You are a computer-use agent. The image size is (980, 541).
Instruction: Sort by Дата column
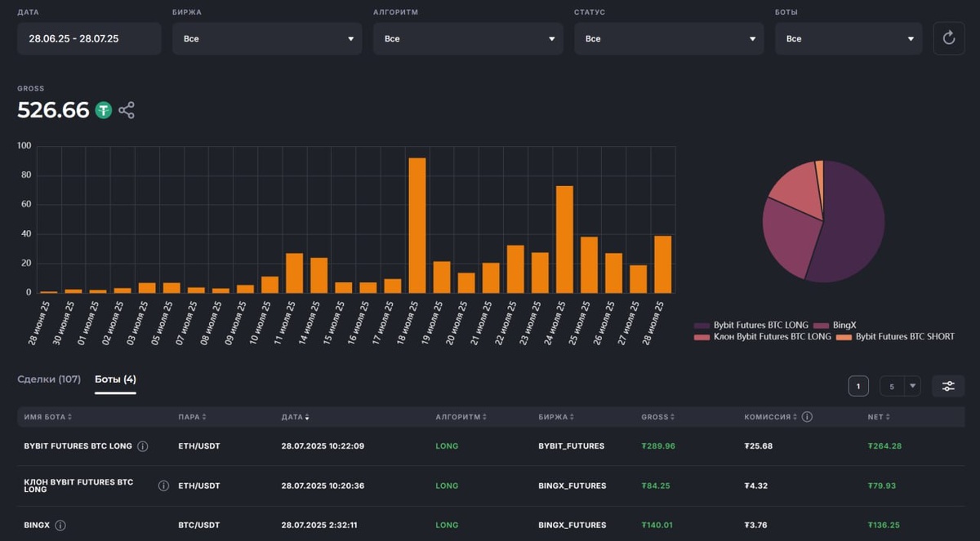coord(296,417)
